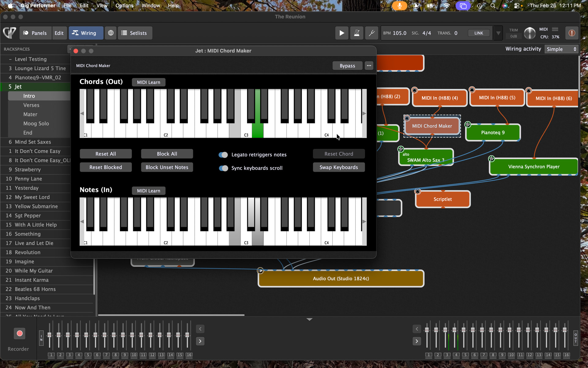Open the Options menu

click(124, 6)
